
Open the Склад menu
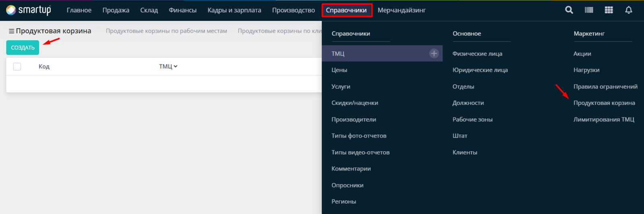[149, 10]
